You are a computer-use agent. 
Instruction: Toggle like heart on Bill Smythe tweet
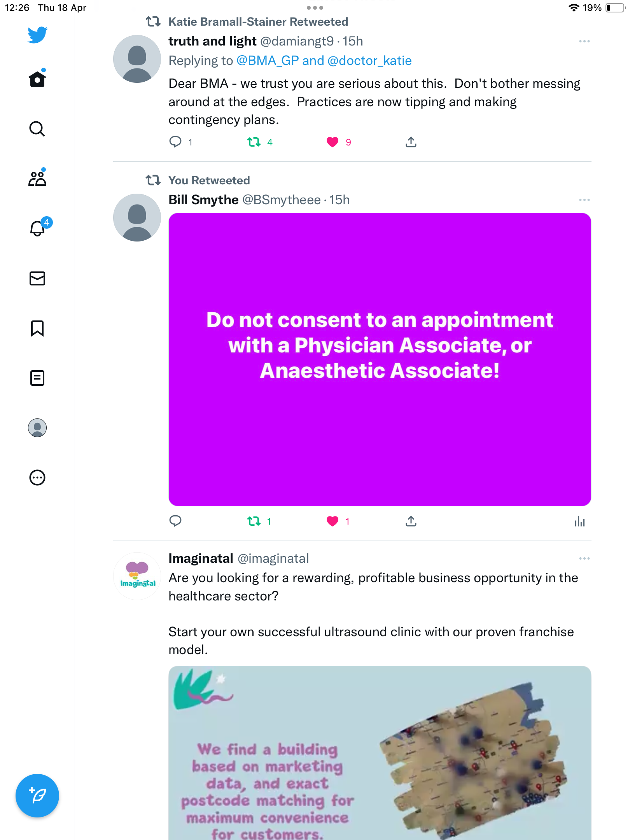click(332, 521)
